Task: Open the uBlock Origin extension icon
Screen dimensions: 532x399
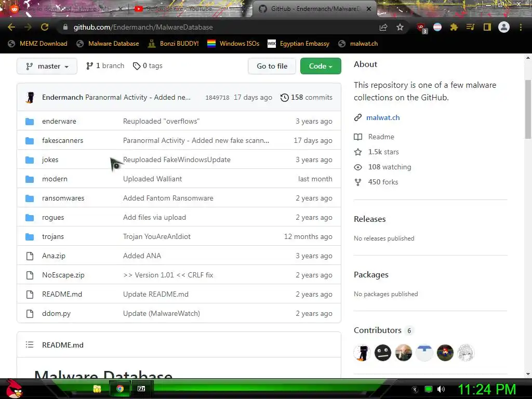Action: click(x=421, y=28)
